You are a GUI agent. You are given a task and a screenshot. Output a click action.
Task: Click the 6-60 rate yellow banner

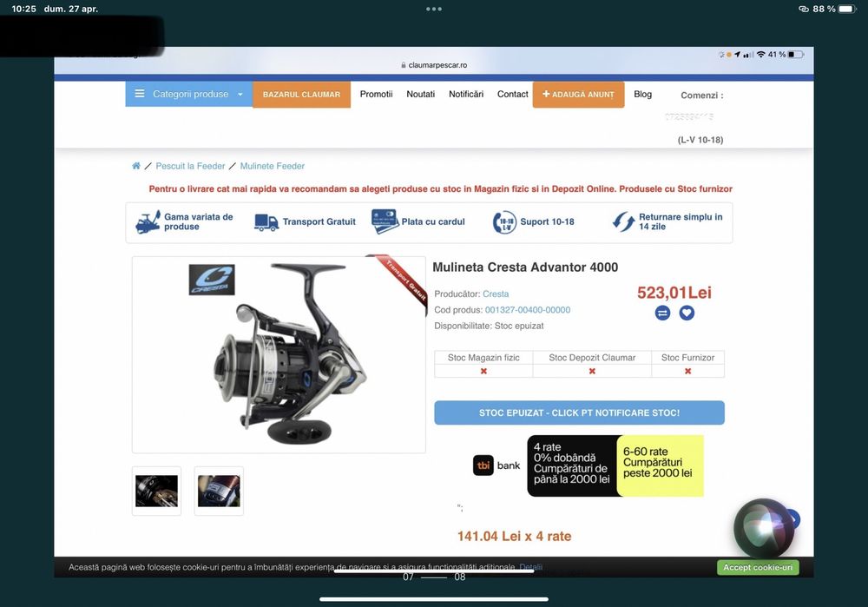tap(660, 465)
